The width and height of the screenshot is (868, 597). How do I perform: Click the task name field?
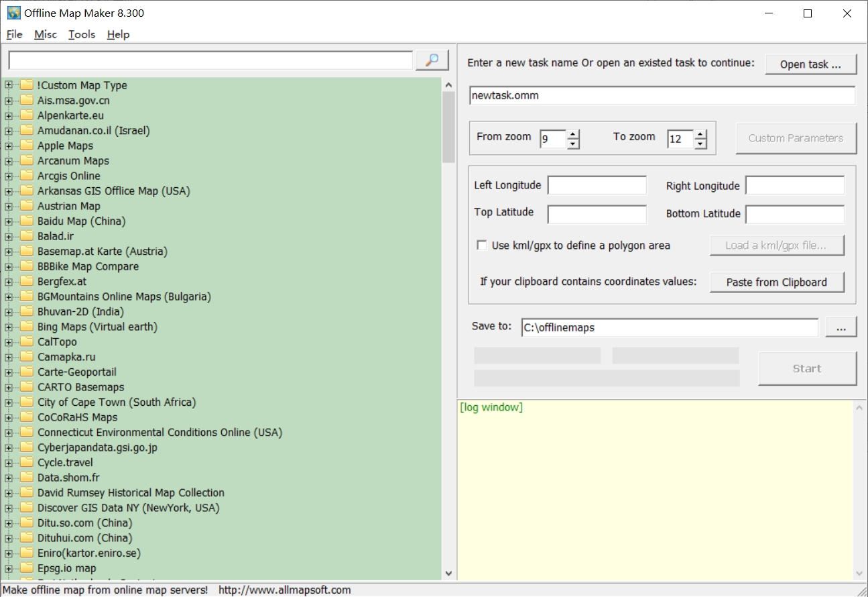coord(662,95)
